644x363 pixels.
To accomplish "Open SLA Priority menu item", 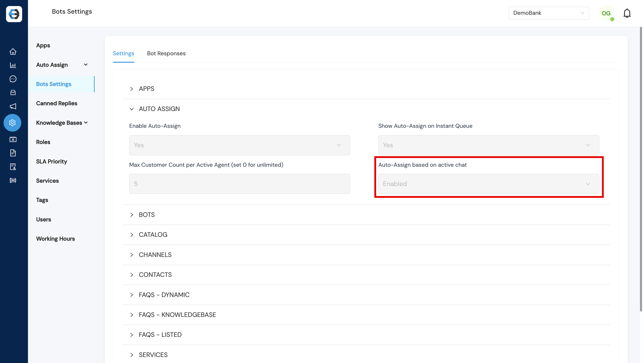I will (x=52, y=162).
